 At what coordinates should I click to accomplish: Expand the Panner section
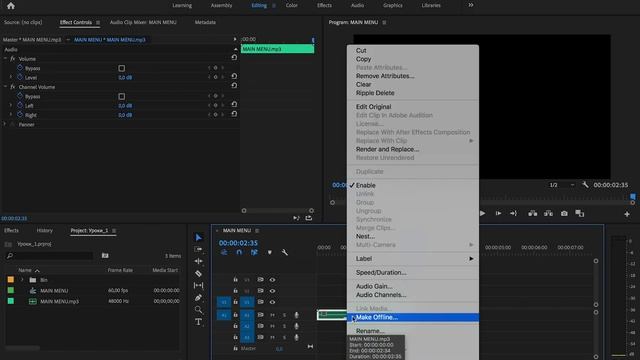[5, 124]
